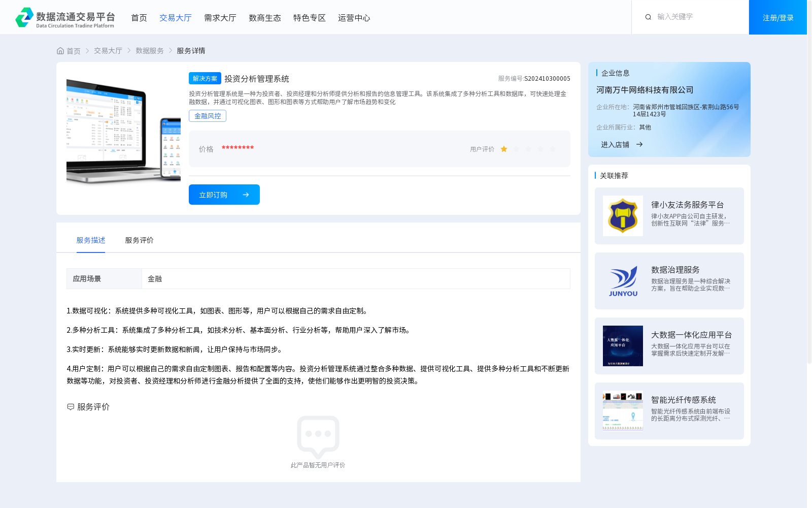Click the 立即订购 button
The width and height of the screenshot is (812, 508).
click(x=224, y=195)
